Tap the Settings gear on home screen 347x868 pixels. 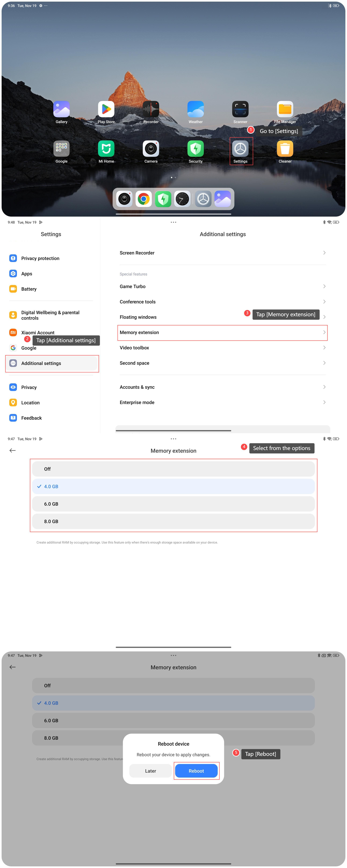tap(240, 149)
